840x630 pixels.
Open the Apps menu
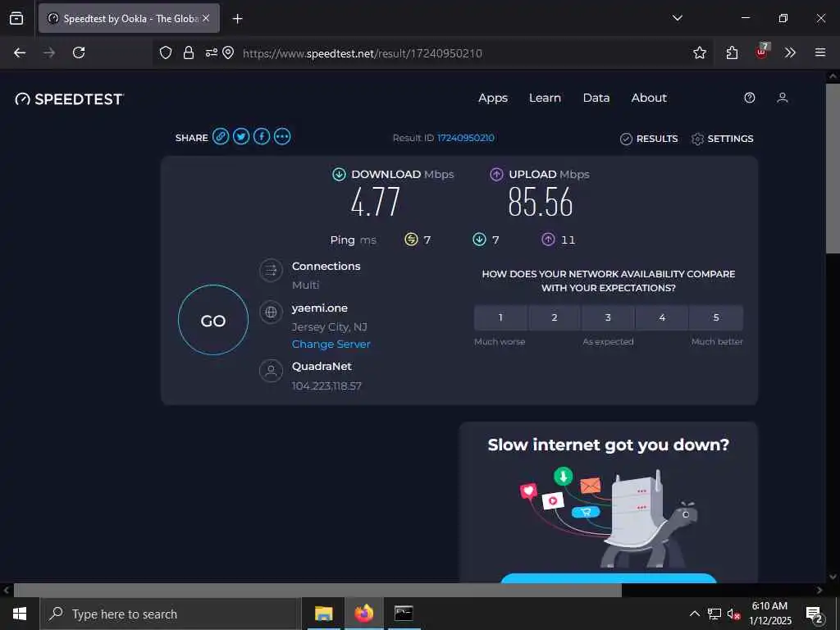[493, 98]
